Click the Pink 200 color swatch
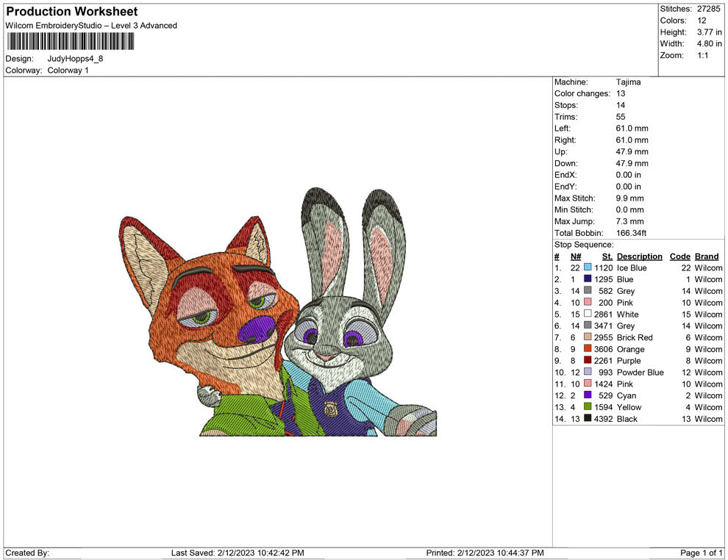Screen dimensions: 728x560 (588, 302)
